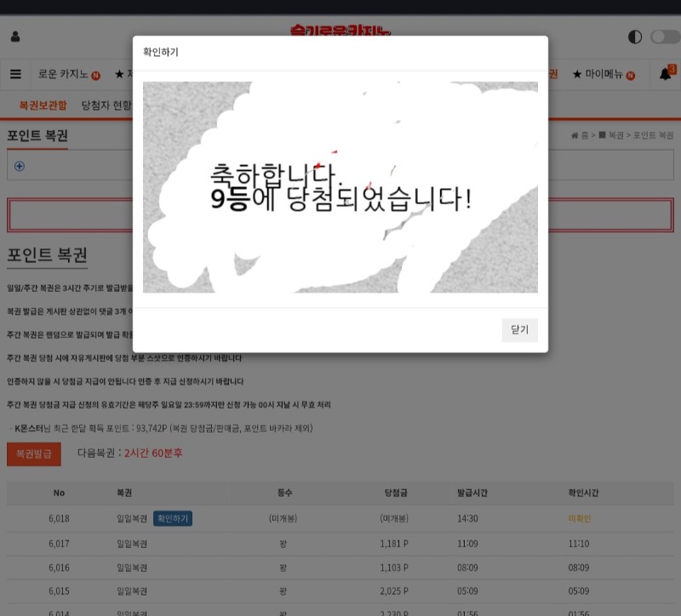Select the row for ticket 6,017
681x616 pixels.
340,543
